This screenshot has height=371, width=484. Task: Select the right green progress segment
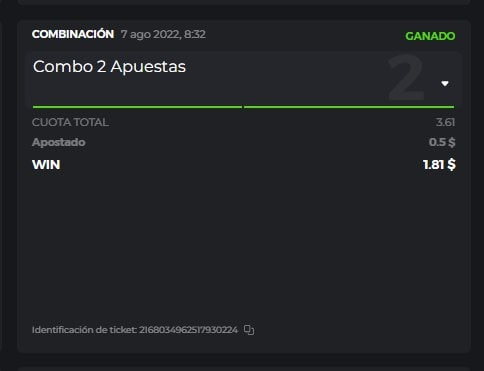point(349,107)
